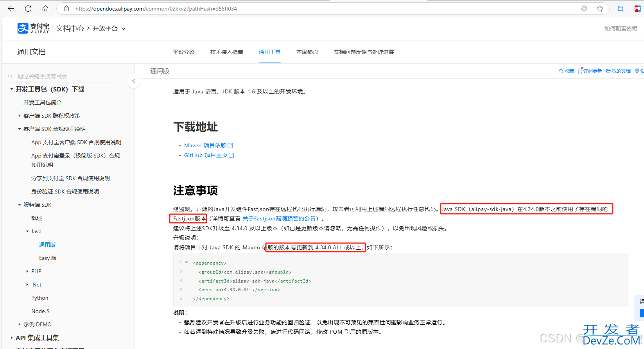Click external link icon beside GitHub 项目主页
Image resolution: width=644 pixels, height=349 pixels.
click(x=231, y=155)
